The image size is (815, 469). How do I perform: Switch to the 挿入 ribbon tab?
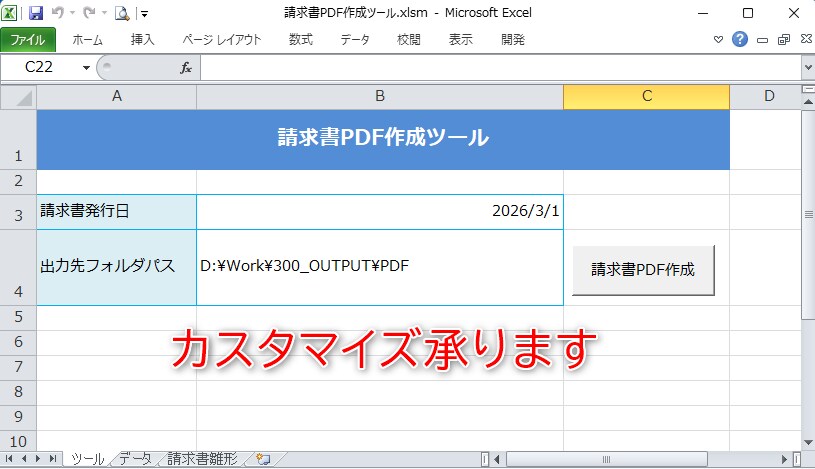(142, 40)
